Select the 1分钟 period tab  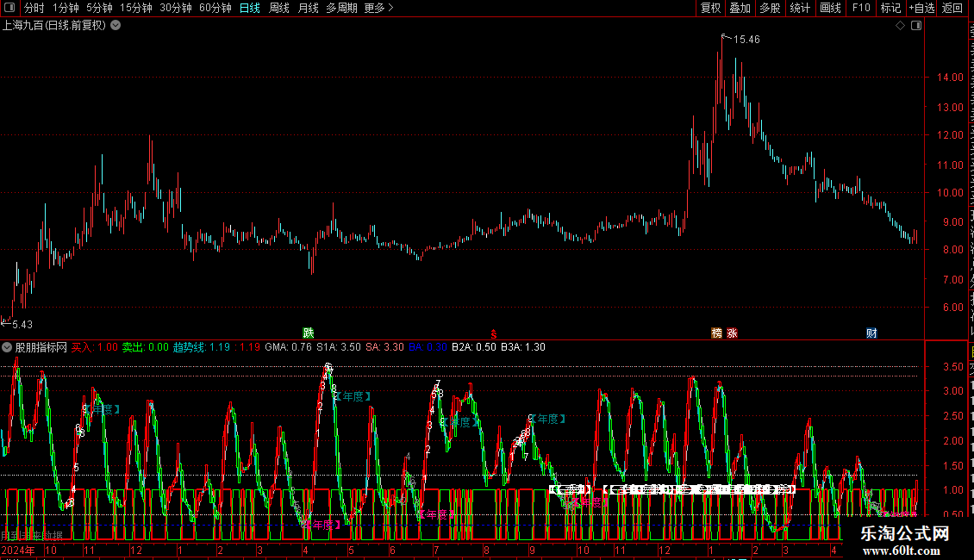click(x=66, y=8)
